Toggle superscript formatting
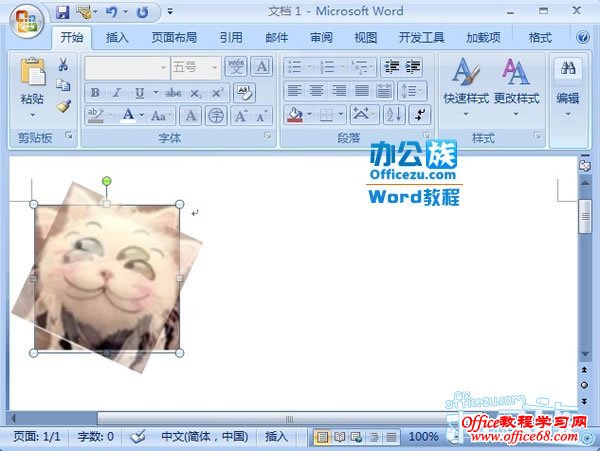The height and width of the screenshot is (451, 600). pyautogui.click(x=217, y=93)
